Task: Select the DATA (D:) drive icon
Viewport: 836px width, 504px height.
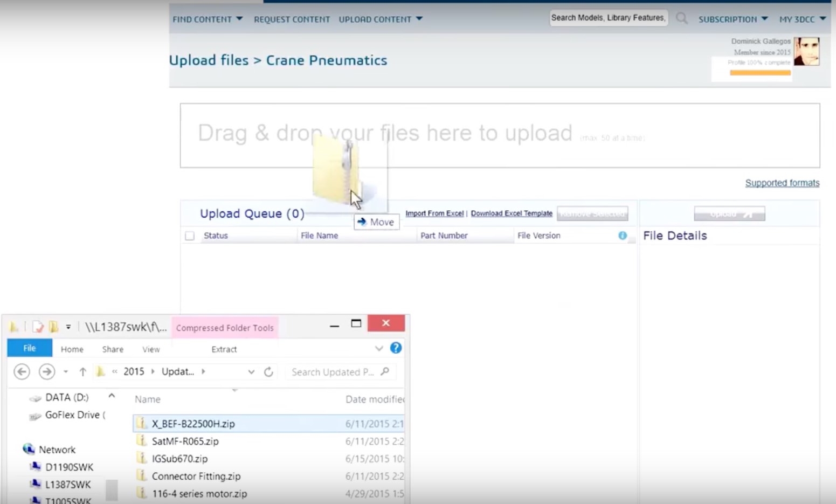Action: click(x=35, y=398)
